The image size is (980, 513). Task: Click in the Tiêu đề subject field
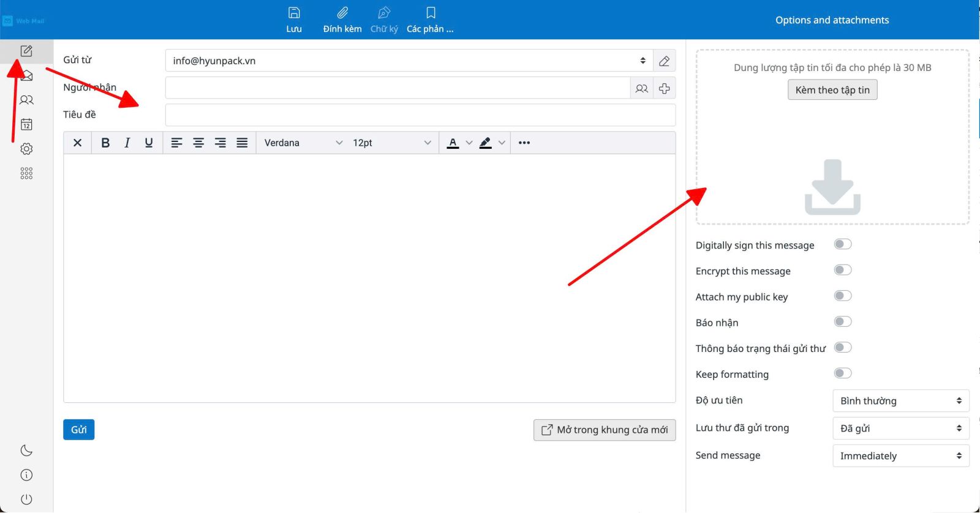point(420,115)
